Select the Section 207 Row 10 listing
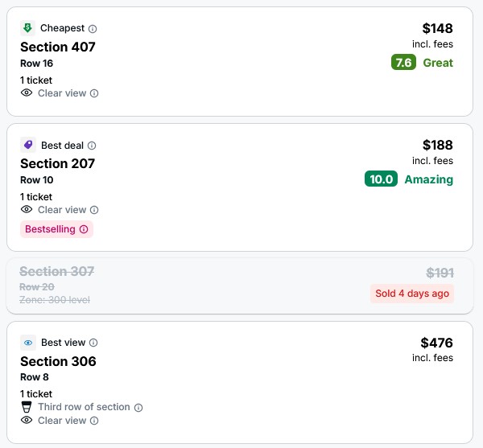Viewport: 483px width, 448px height. 240,187
